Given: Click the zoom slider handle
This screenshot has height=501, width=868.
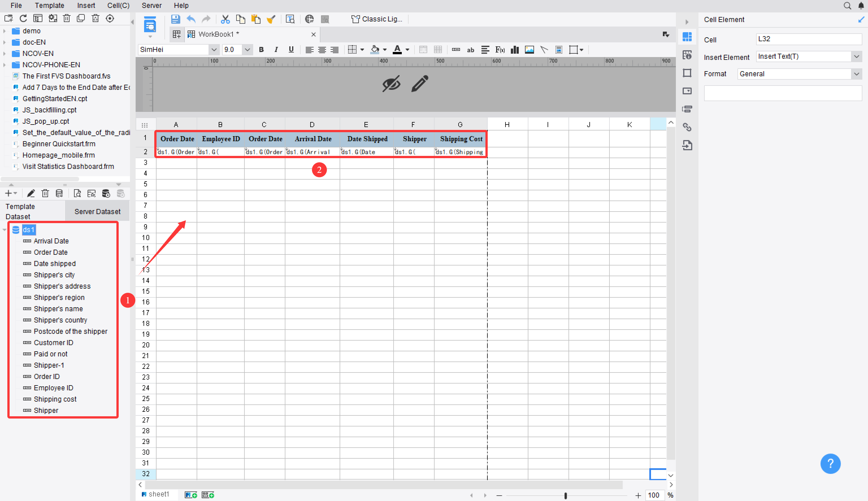Looking at the screenshot, I should tap(565, 496).
